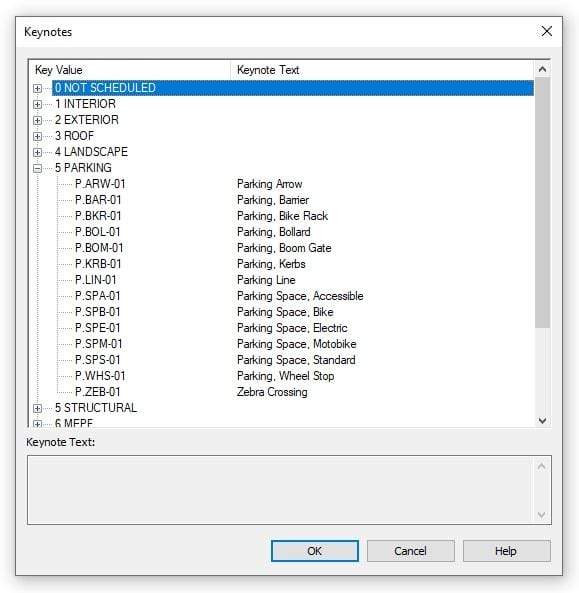Select keynote P.ZEB-01
The image size is (579, 593).
[98, 392]
